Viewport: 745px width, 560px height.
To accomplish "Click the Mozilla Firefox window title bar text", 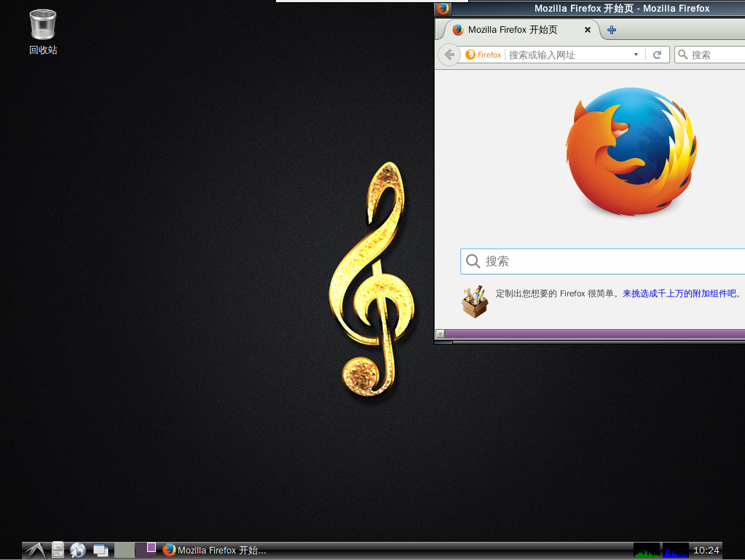I will point(622,8).
